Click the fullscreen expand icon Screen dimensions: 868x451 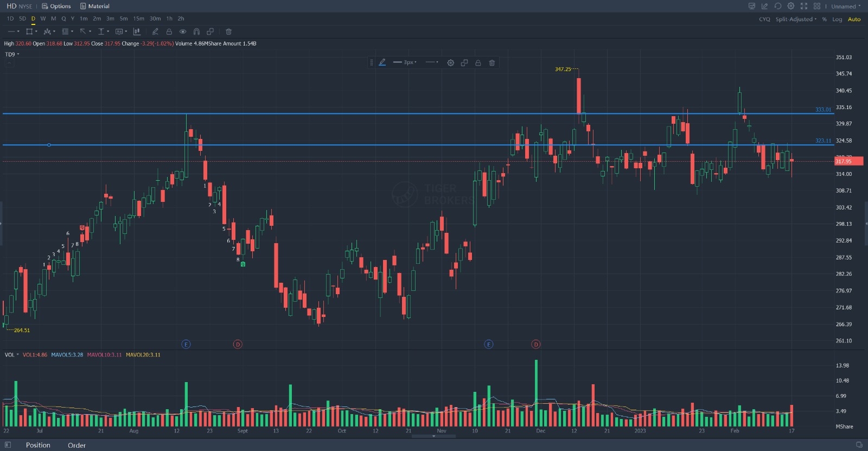(803, 6)
